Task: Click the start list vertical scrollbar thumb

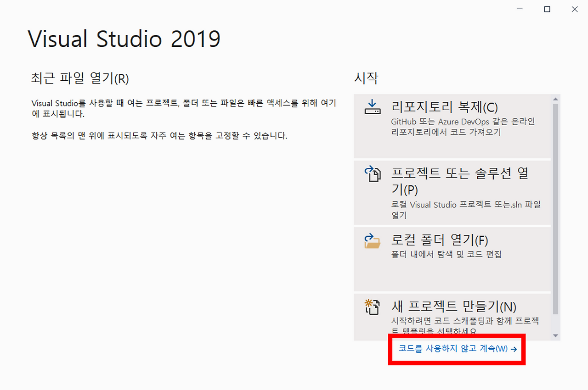Action: [556, 209]
